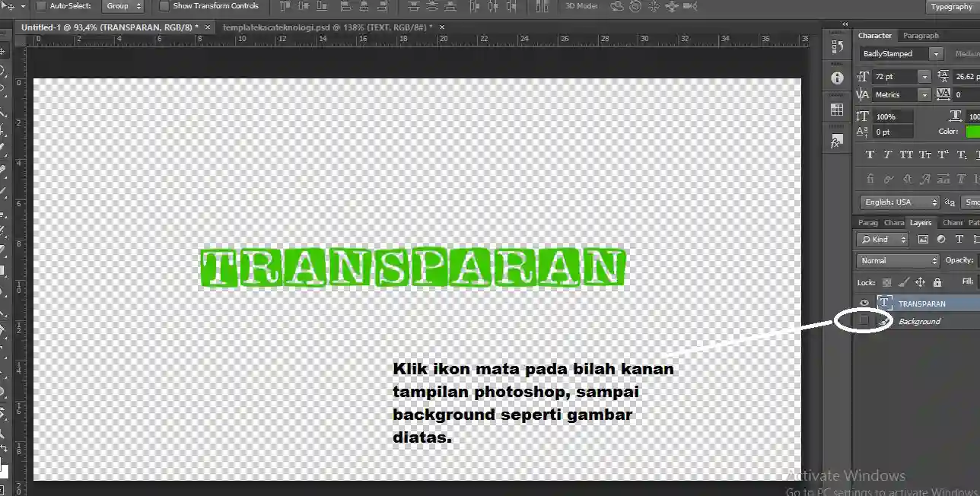Image resolution: width=980 pixels, height=496 pixels.
Task: Open the History panel icon
Action: coord(837,46)
